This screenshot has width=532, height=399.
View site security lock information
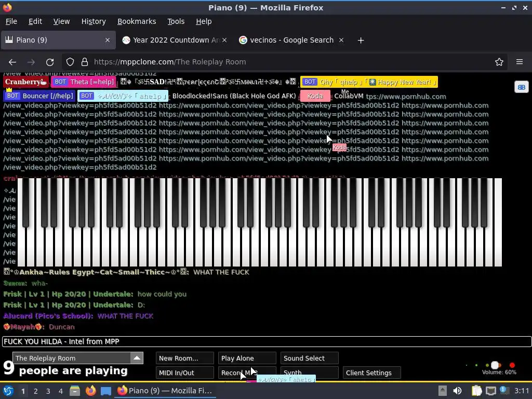click(x=85, y=62)
